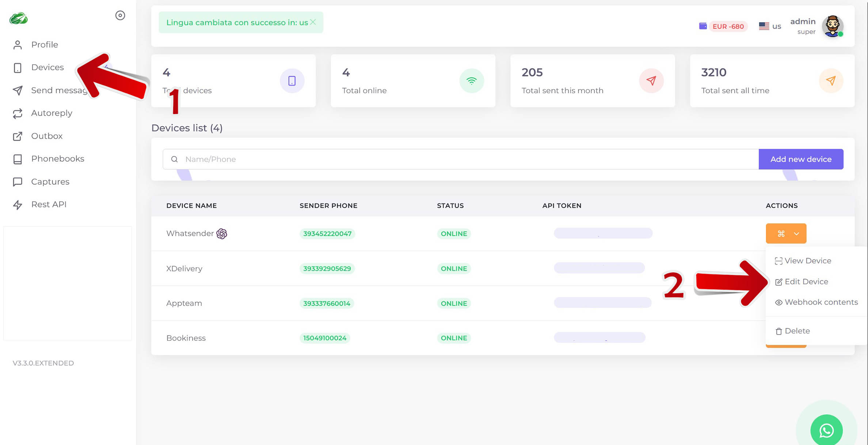
Task: Dismiss the language changed notification
Action: [313, 22]
